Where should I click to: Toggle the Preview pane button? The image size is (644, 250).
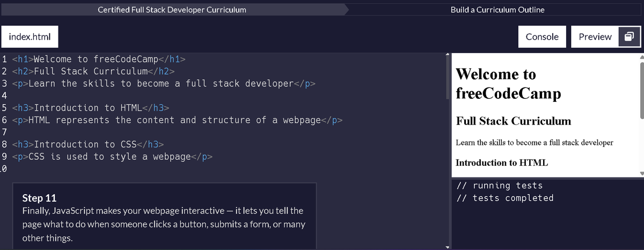595,36
